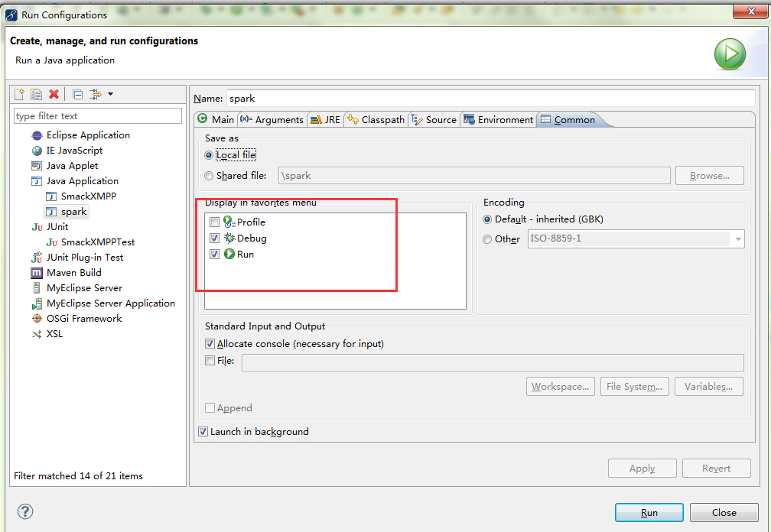Open the Classpath tab
Image resolution: width=771 pixels, height=532 pixels.
click(x=376, y=119)
